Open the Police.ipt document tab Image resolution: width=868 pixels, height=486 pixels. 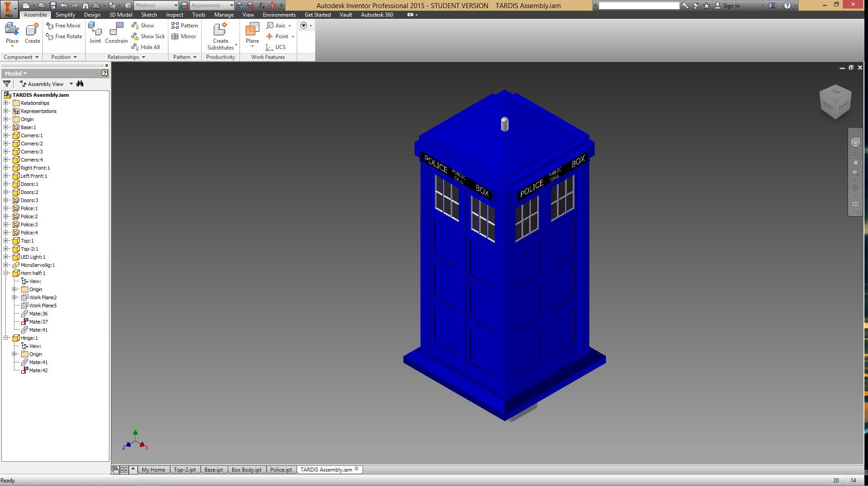[281, 469]
